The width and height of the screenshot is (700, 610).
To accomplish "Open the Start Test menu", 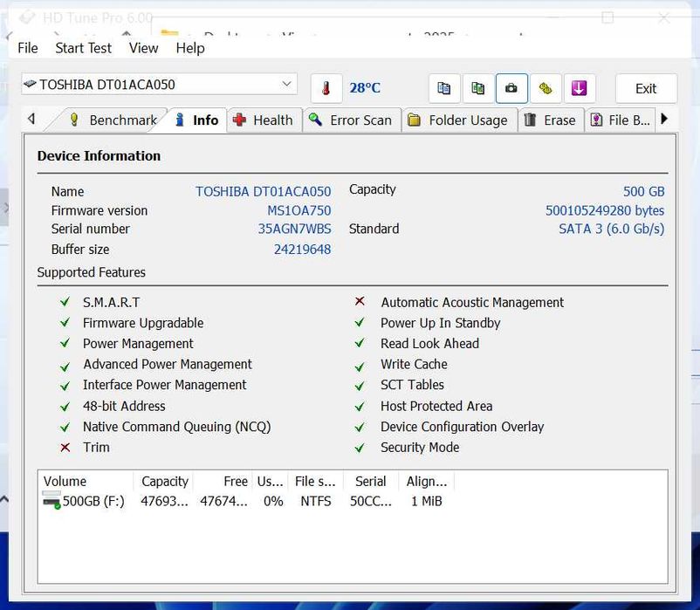I will tap(83, 48).
